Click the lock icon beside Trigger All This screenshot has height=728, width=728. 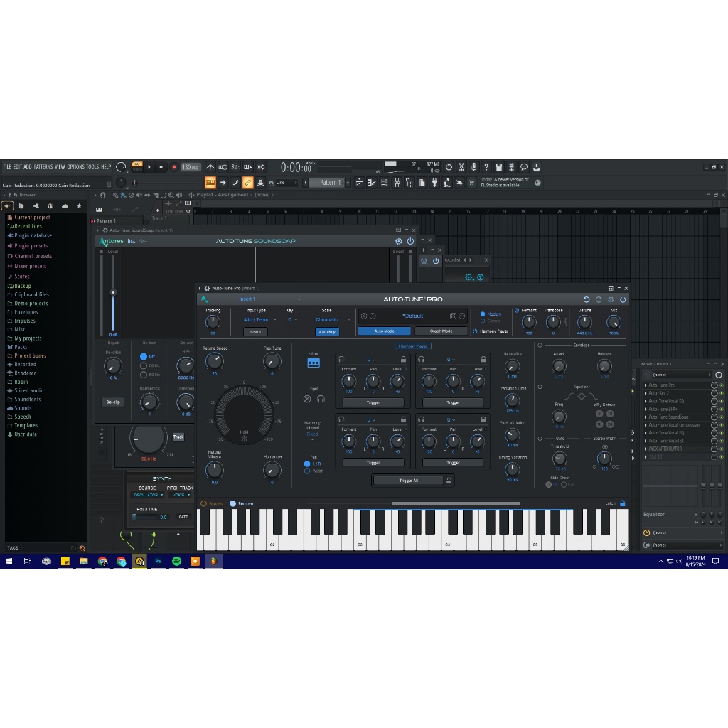click(x=449, y=481)
